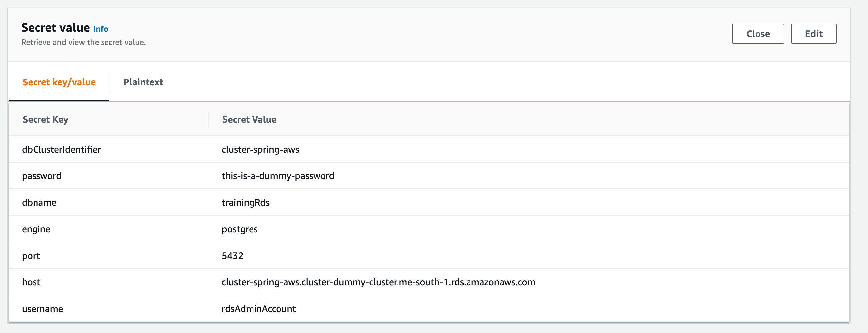The width and height of the screenshot is (868, 333).
Task: Open the Info link beside Secret value
Action: click(x=101, y=29)
